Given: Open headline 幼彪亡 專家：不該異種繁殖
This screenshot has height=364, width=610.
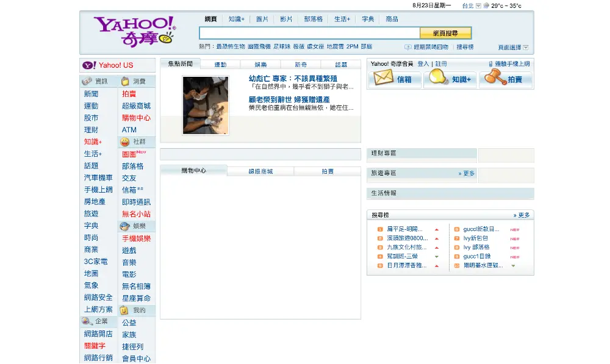Looking at the screenshot, I should click(x=293, y=79).
